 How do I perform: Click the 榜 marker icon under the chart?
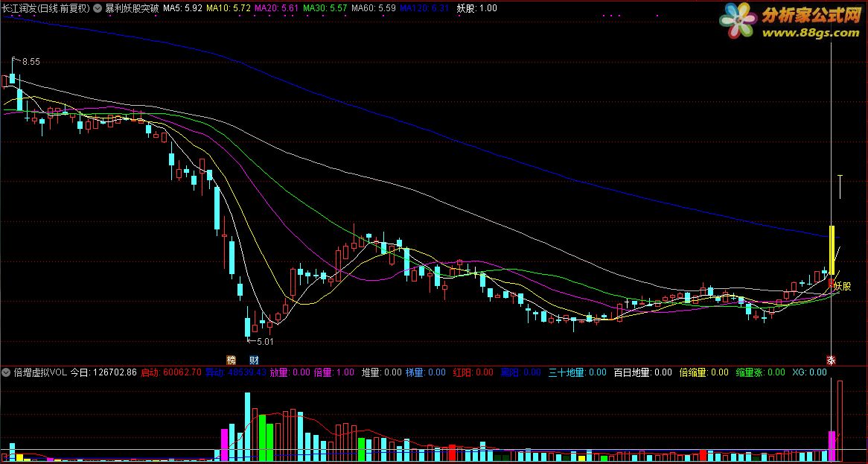tap(232, 360)
